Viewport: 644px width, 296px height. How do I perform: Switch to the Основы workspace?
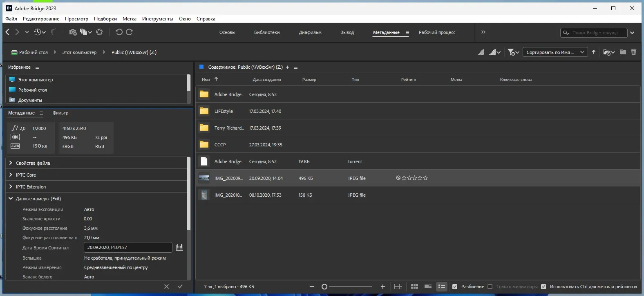pyautogui.click(x=227, y=32)
